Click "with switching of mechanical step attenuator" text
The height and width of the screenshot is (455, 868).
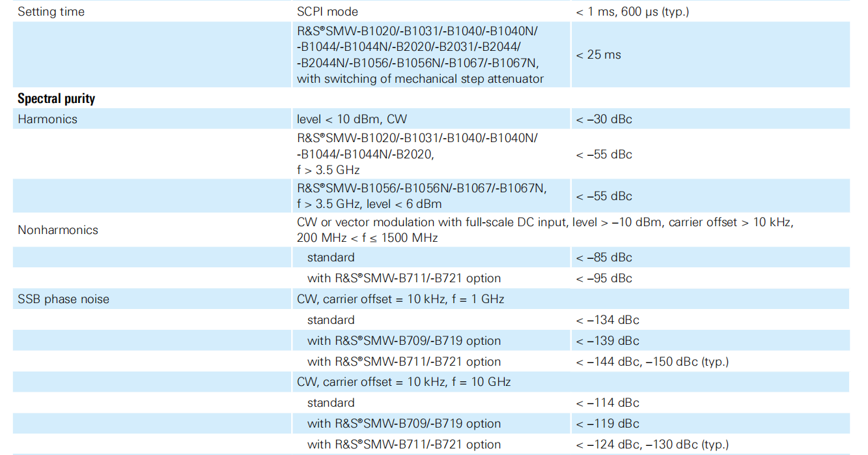tap(420, 79)
